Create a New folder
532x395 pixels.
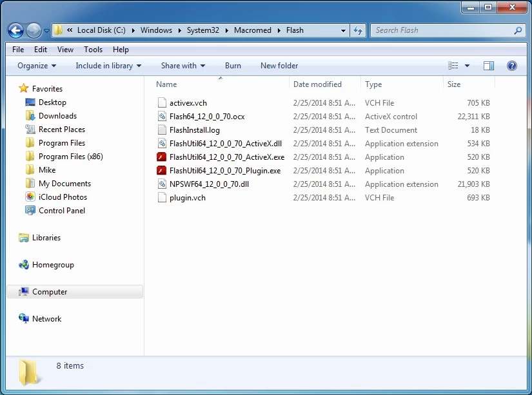point(279,66)
